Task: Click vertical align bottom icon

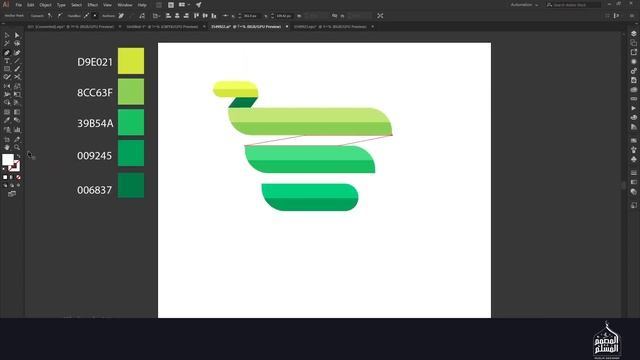Action: (x=214, y=16)
